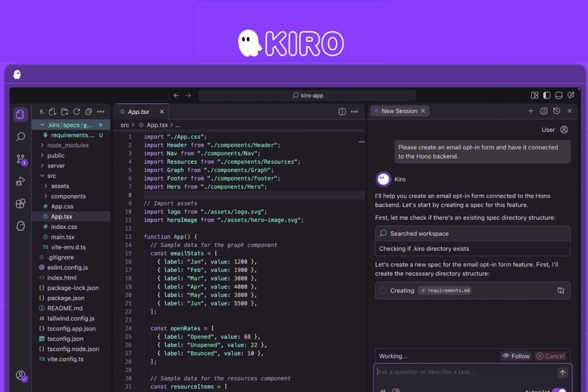Cancel the working task
Screen dimensions: 588x392
(x=550, y=356)
